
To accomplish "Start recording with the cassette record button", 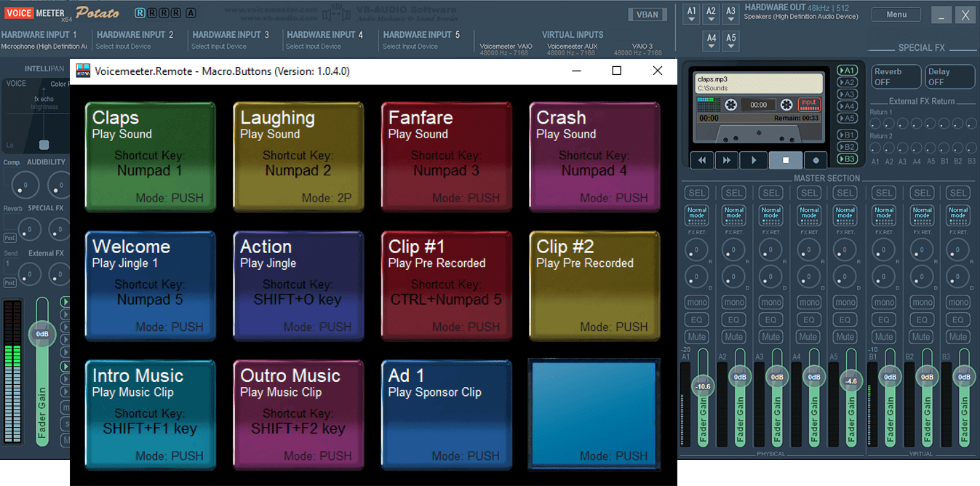I will click(816, 160).
